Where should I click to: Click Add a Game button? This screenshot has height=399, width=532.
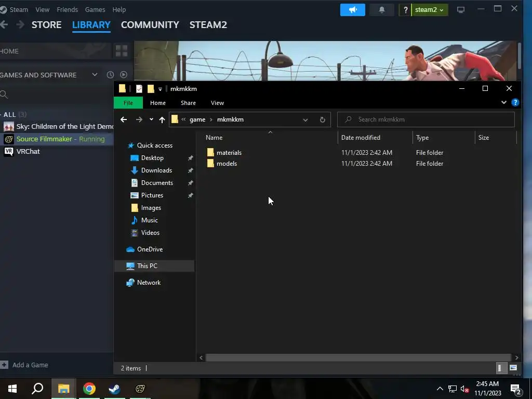click(24, 365)
